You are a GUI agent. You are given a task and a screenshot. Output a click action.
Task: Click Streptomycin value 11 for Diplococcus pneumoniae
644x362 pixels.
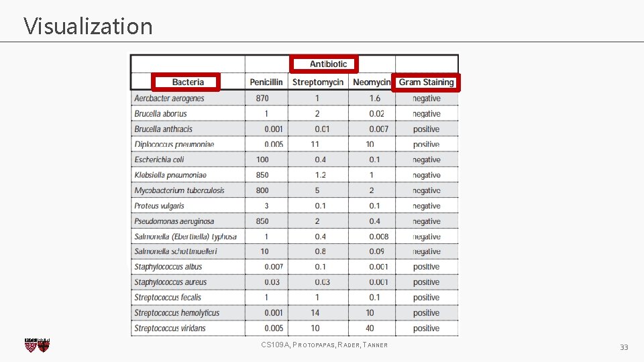315,145
